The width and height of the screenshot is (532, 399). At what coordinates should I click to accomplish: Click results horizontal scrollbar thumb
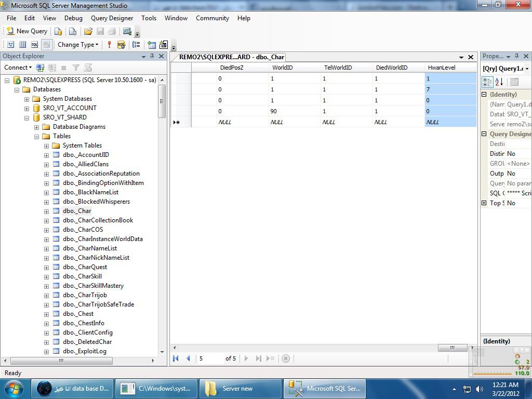tap(453, 348)
